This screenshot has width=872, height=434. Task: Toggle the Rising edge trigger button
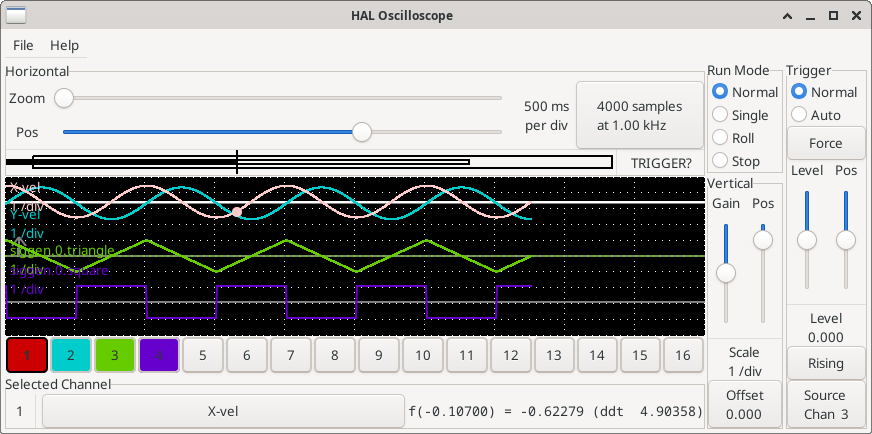coord(825,363)
